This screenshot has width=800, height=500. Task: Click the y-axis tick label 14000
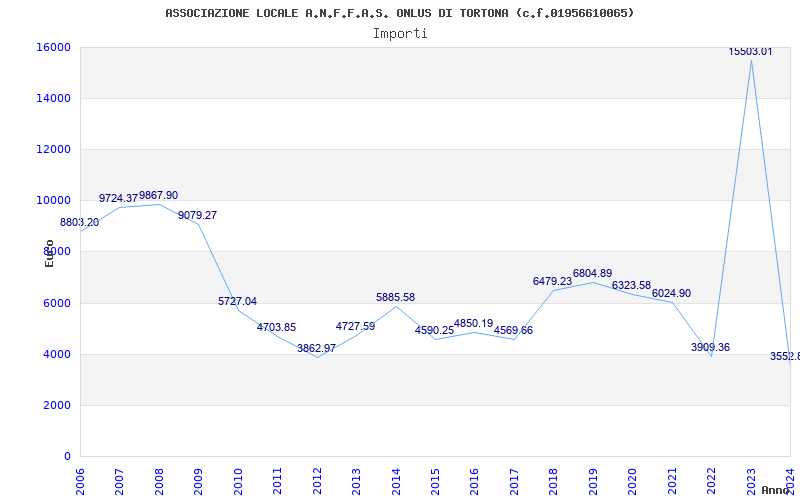point(54,98)
